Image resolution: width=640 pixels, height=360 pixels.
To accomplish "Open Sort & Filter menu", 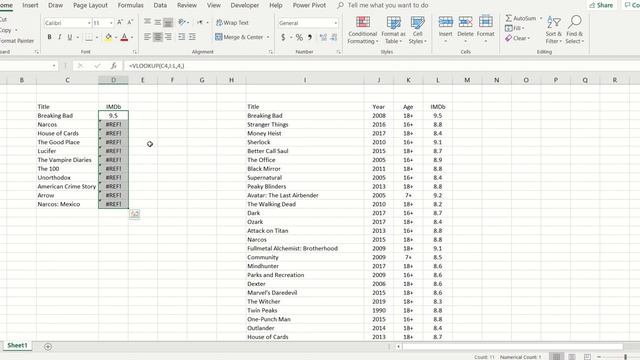I will (x=553, y=30).
